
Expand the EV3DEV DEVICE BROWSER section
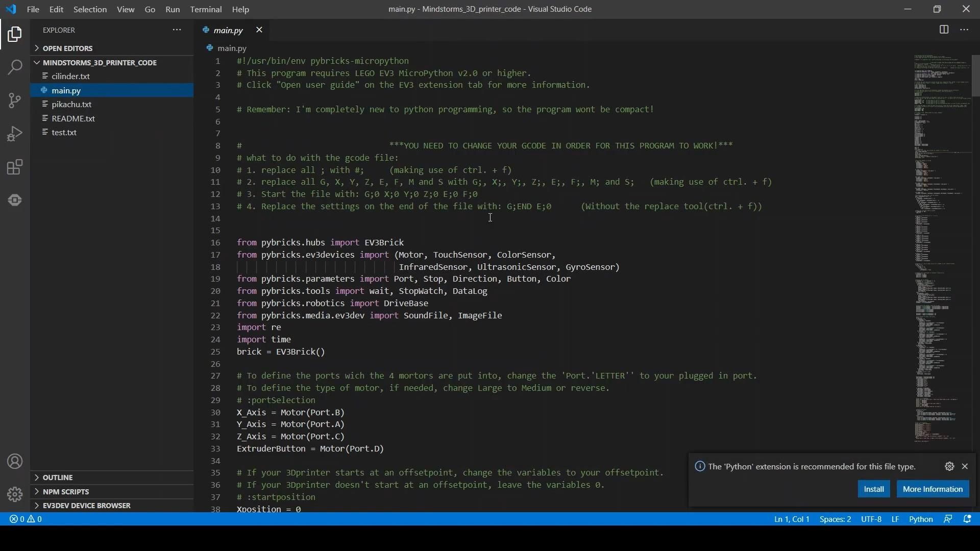pos(86,506)
